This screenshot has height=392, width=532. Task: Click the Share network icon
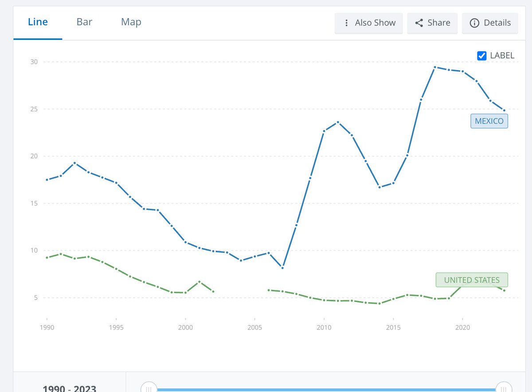point(418,23)
